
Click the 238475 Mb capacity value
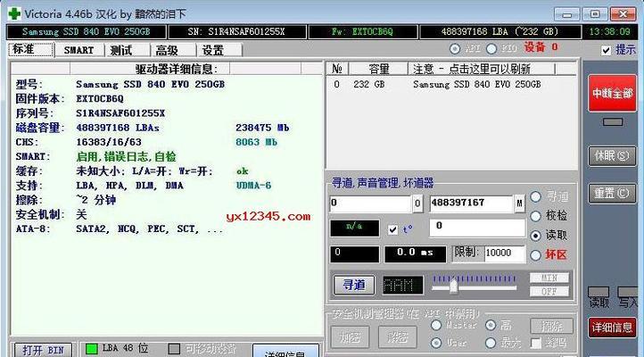262,128
